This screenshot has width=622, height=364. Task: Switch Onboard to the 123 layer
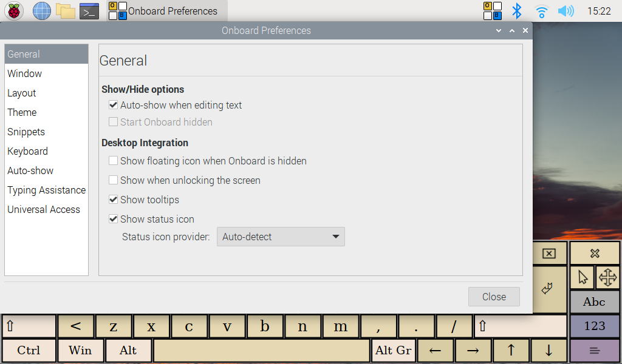point(594,326)
